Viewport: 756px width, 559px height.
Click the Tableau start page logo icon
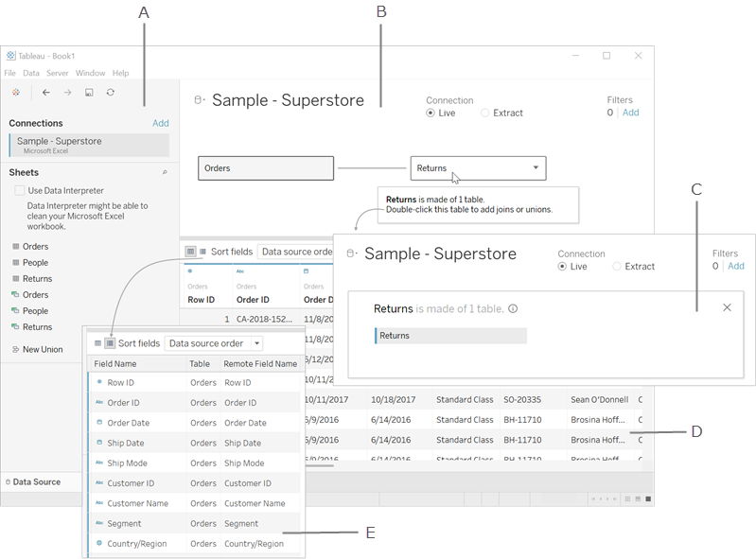pos(16,93)
